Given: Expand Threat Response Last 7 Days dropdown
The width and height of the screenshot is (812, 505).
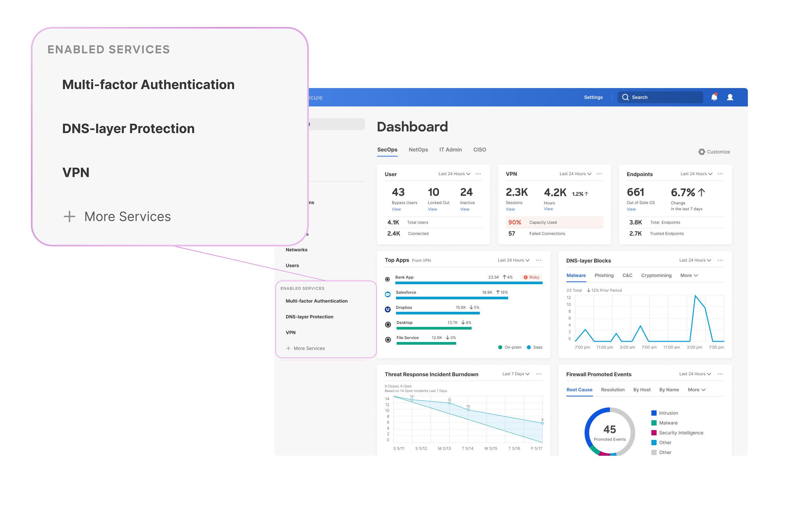Looking at the screenshot, I should 516,374.
